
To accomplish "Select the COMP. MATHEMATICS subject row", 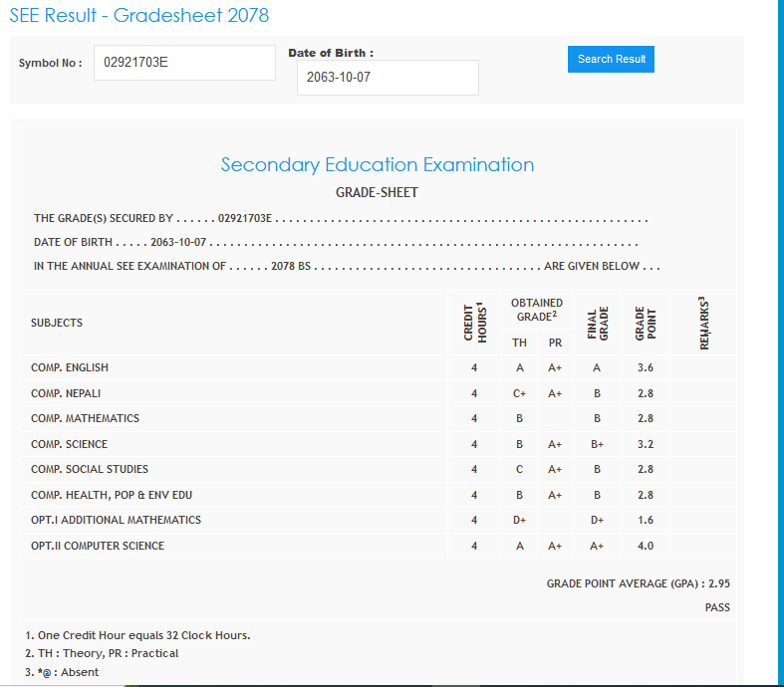I will (85, 419).
